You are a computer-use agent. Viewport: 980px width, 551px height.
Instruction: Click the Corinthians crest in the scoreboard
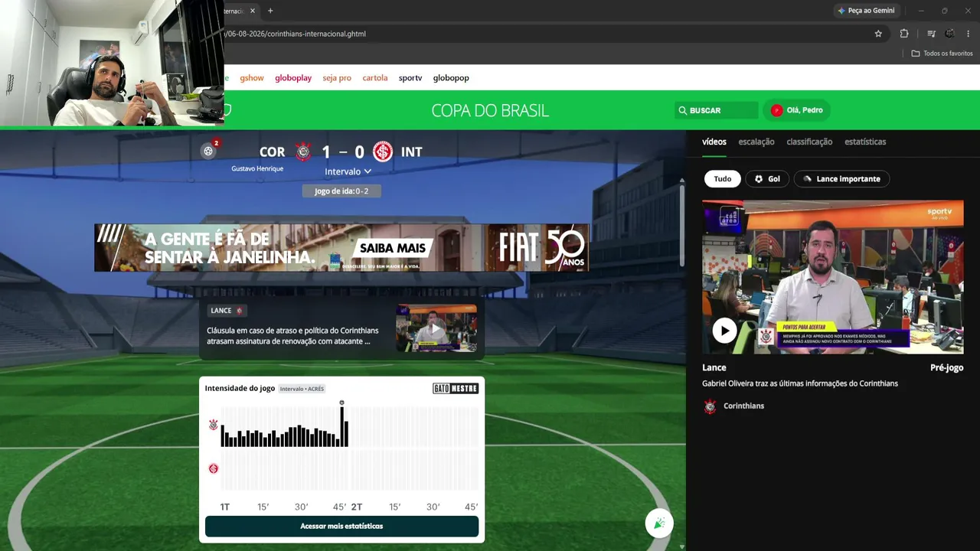[303, 152]
